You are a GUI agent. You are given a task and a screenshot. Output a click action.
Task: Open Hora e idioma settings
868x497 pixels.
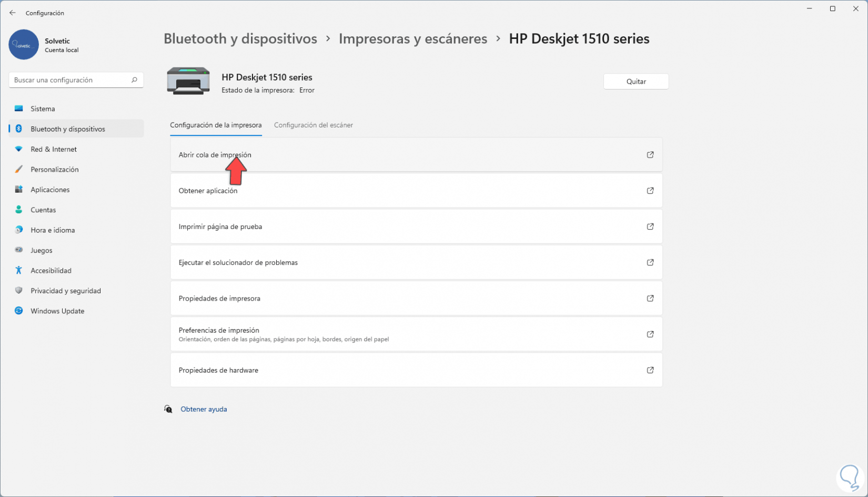click(76, 230)
